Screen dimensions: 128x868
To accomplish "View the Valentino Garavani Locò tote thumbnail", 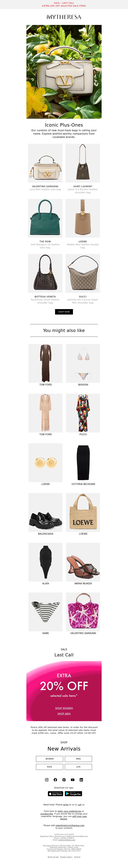I will pyautogui.click(x=45, y=163).
